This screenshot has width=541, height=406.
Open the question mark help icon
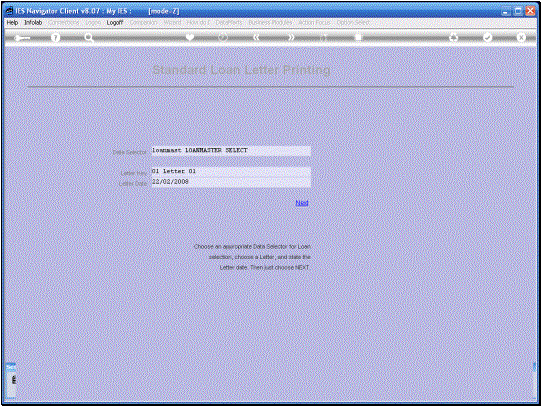55,37
